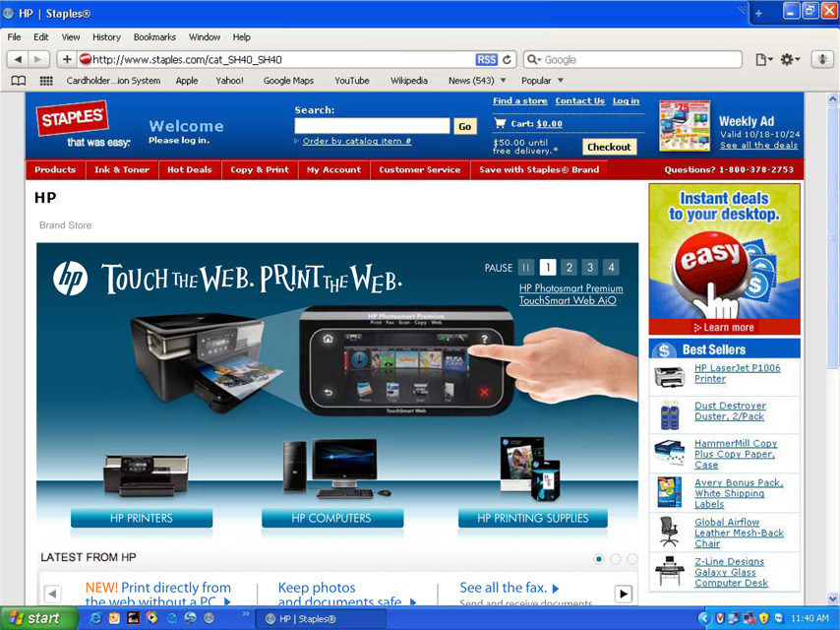Click the Weekly Ad flyer thumbnail
840x630 pixels.
[x=685, y=126]
